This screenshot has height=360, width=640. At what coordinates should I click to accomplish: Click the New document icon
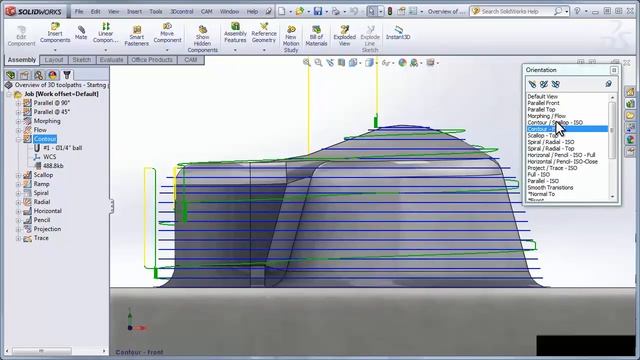click(x=282, y=11)
